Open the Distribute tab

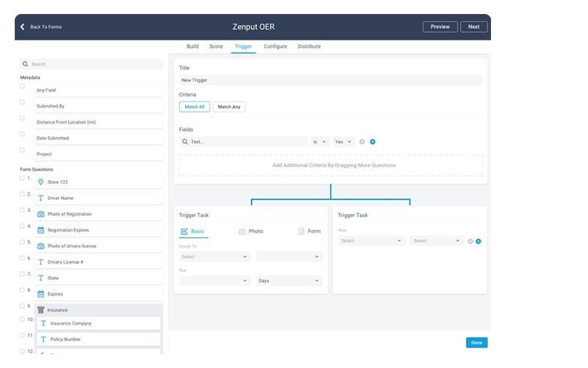point(309,46)
